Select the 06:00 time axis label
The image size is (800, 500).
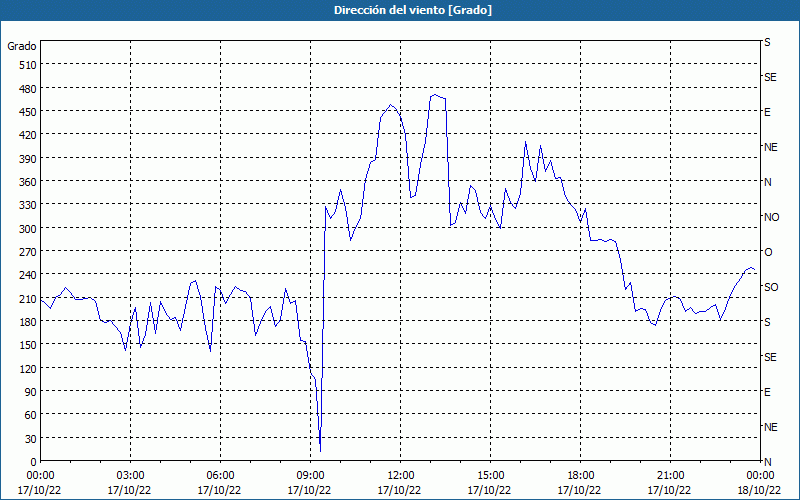click(220, 476)
